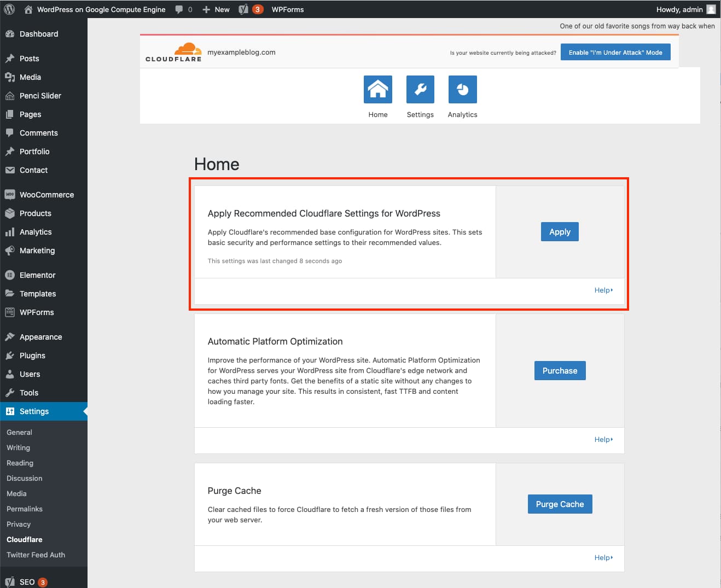
Task: Select Cloudflare in Settings submenu
Action: 25,539
